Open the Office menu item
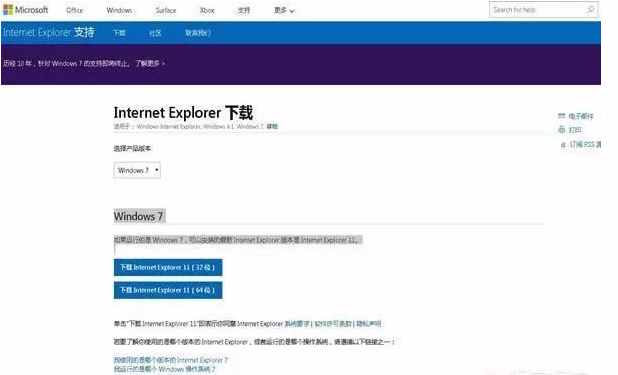 click(74, 10)
